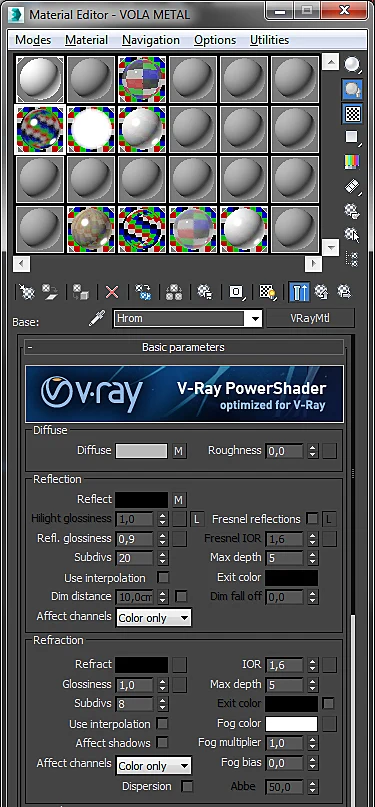Enable the Fresnel reflections checkbox
375x807 pixels.
pyautogui.click(x=312, y=518)
